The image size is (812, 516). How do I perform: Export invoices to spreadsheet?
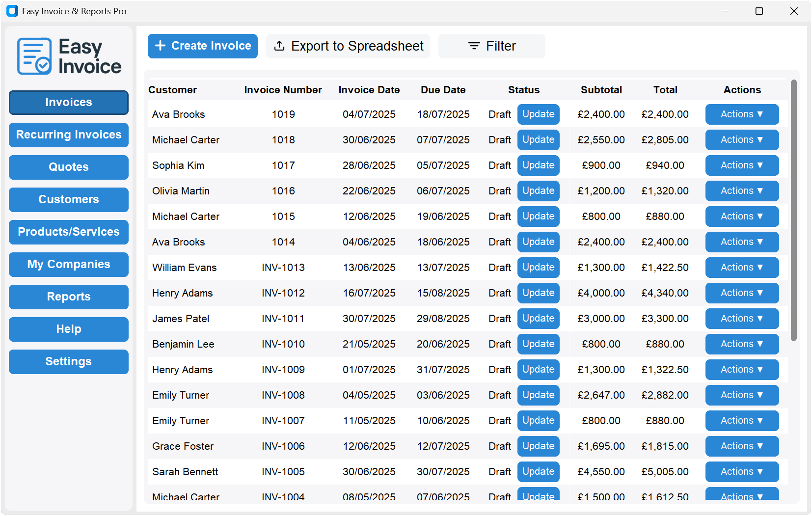click(348, 46)
